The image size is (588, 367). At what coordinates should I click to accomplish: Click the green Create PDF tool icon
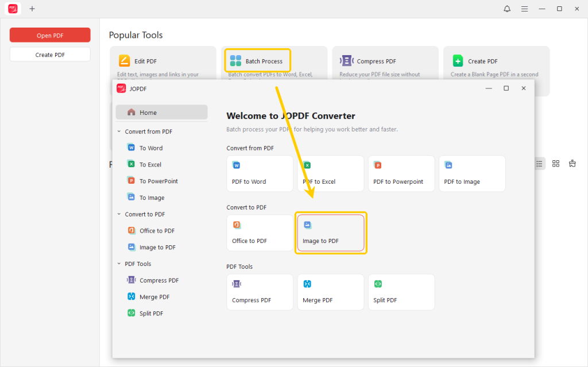[x=458, y=61]
